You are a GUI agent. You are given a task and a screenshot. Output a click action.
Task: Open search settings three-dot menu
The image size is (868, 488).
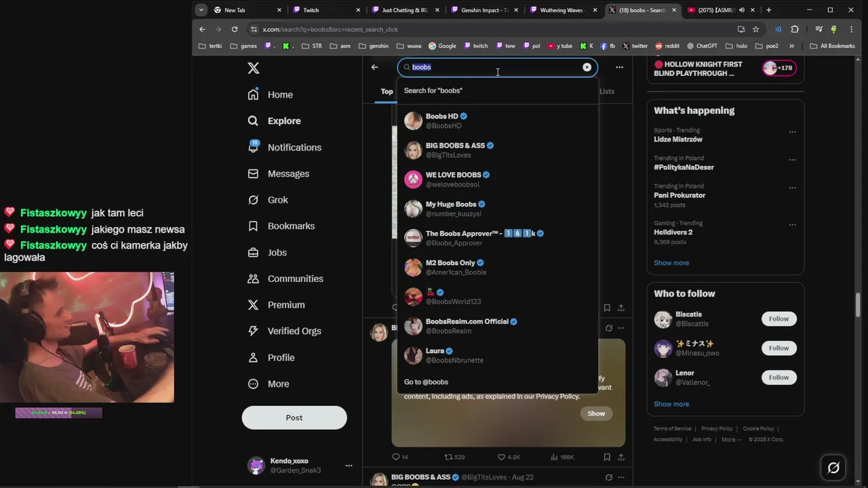point(619,67)
